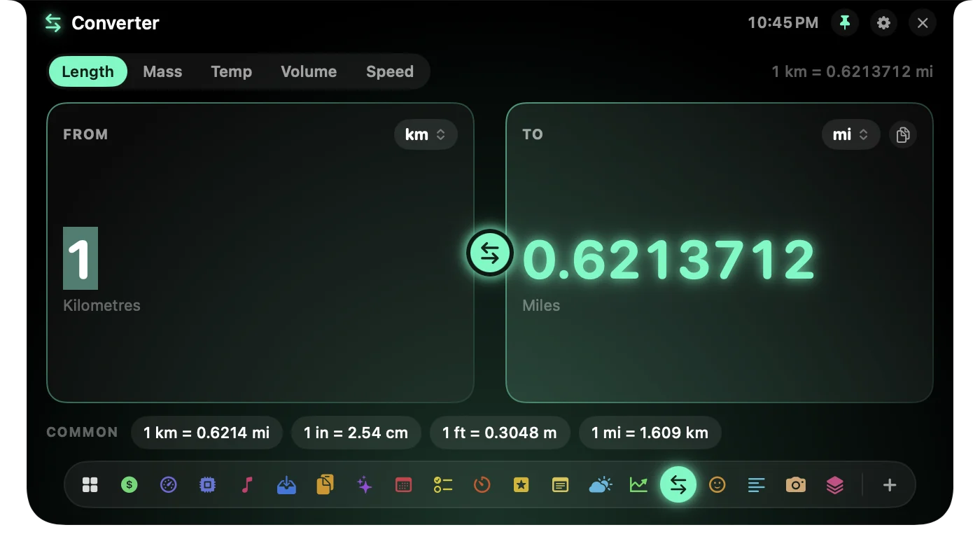The height and width of the screenshot is (539, 980).
Task: Apply the 1 km = 0.6214 mi preset
Action: [206, 433]
